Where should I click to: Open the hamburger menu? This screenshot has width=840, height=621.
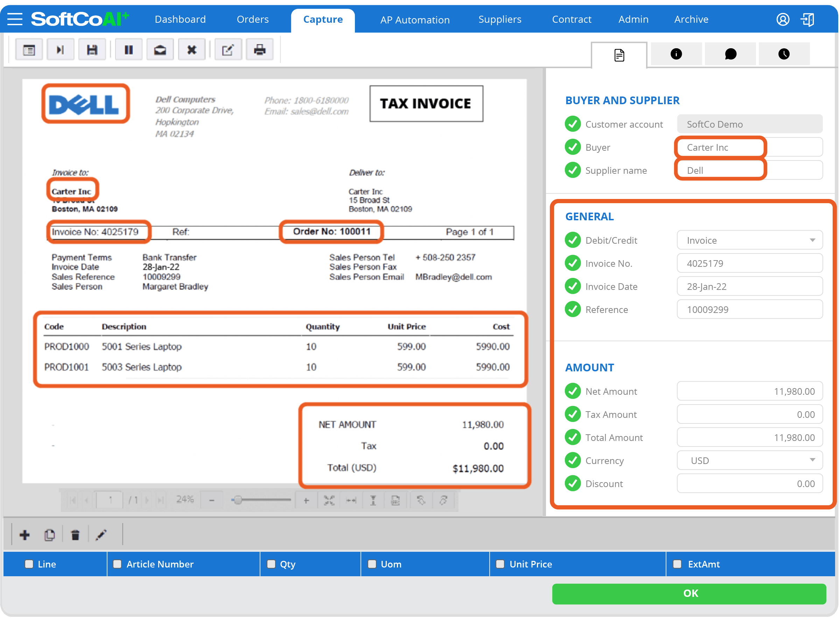point(15,19)
